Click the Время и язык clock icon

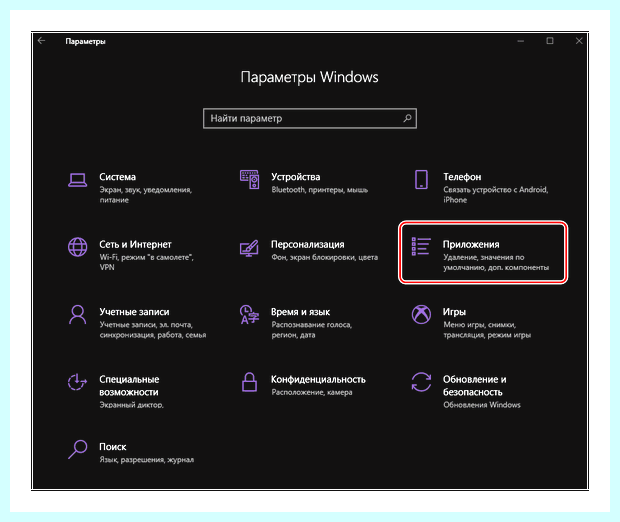tap(250, 314)
